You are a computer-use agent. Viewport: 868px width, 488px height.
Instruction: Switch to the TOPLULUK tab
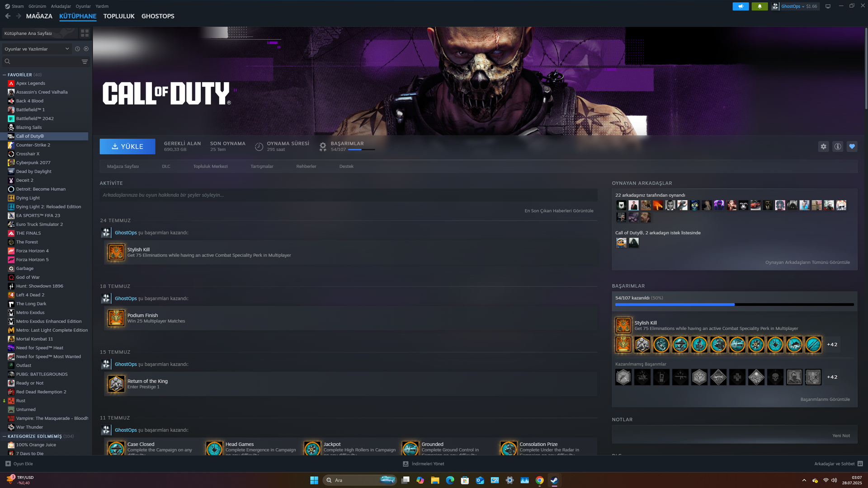click(x=118, y=16)
